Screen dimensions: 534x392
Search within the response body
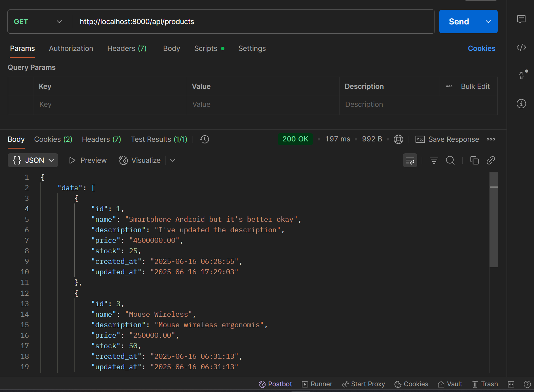pyautogui.click(x=450, y=160)
